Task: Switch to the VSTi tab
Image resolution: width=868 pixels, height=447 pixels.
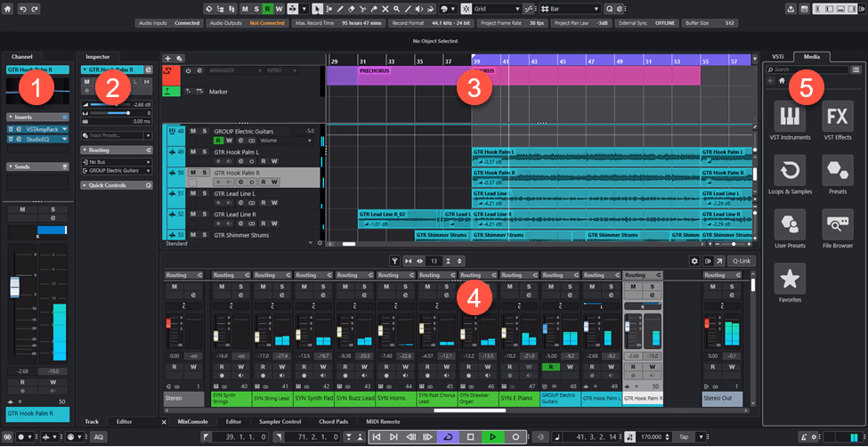Action: coord(777,56)
